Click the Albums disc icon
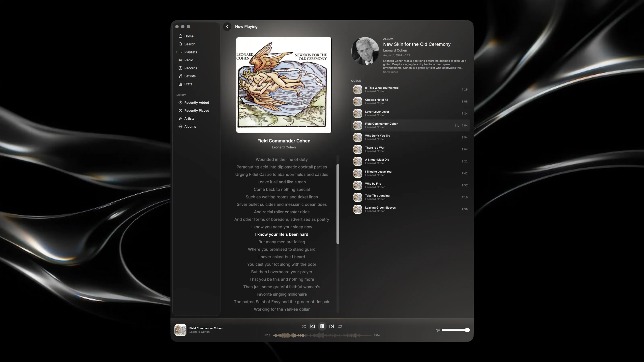The height and width of the screenshot is (362, 644). (x=180, y=126)
